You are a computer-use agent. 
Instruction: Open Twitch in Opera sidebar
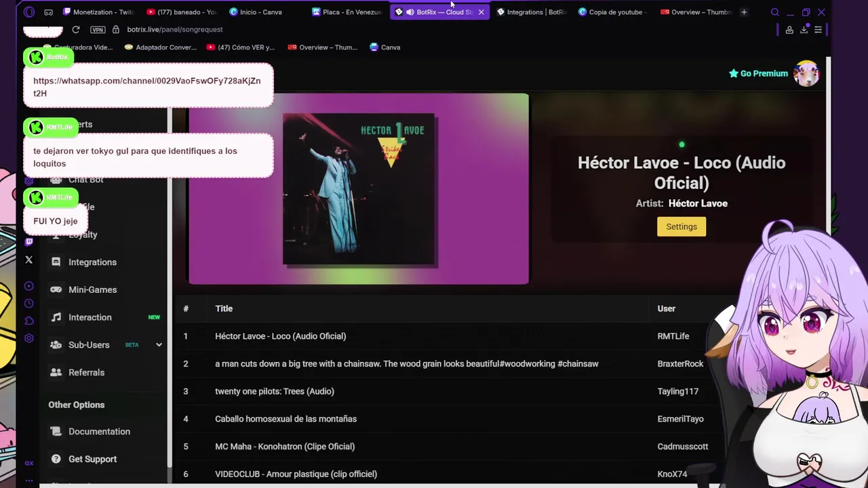pyautogui.click(x=28, y=241)
